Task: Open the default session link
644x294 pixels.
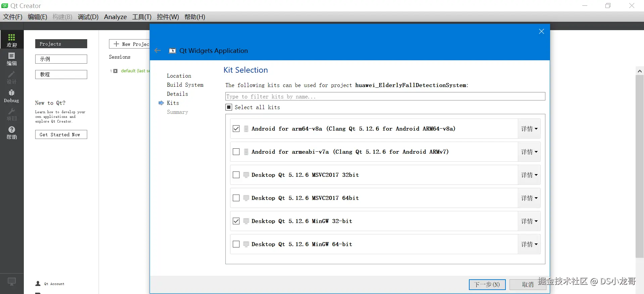Action: point(135,71)
